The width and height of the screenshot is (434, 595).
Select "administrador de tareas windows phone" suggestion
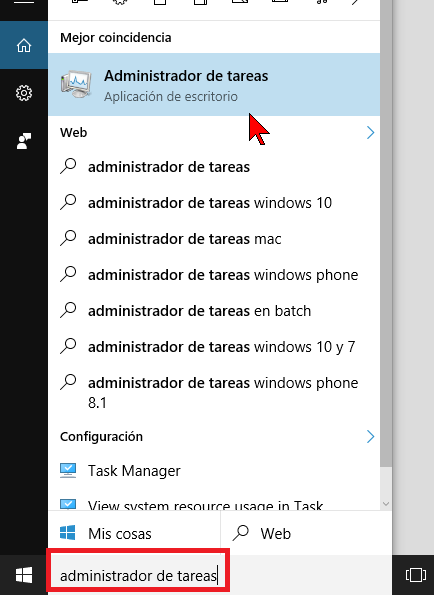pyautogui.click(x=214, y=275)
